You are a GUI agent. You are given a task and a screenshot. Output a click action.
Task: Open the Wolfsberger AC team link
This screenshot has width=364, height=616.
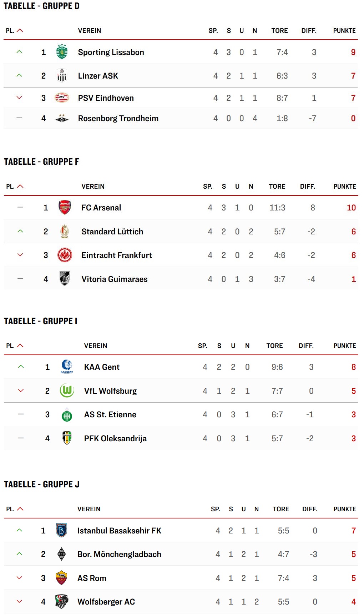click(x=106, y=602)
